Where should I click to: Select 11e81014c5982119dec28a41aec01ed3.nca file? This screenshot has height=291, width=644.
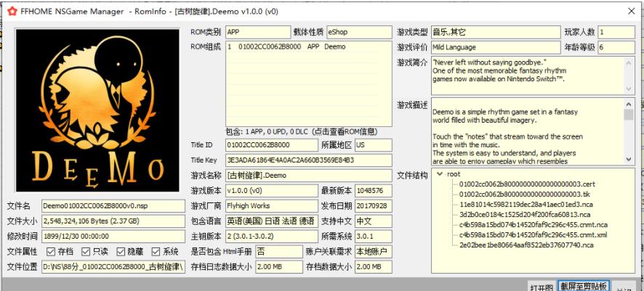[526, 204]
